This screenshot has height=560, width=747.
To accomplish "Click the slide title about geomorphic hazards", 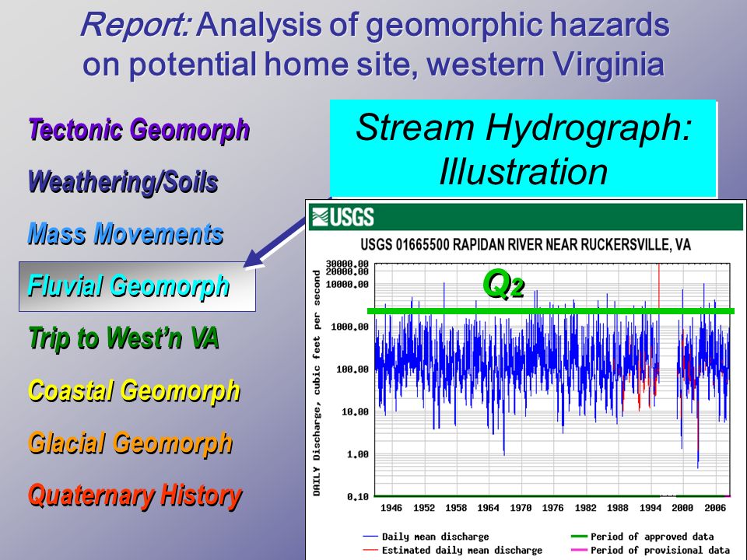I will (x=374, y=44).
